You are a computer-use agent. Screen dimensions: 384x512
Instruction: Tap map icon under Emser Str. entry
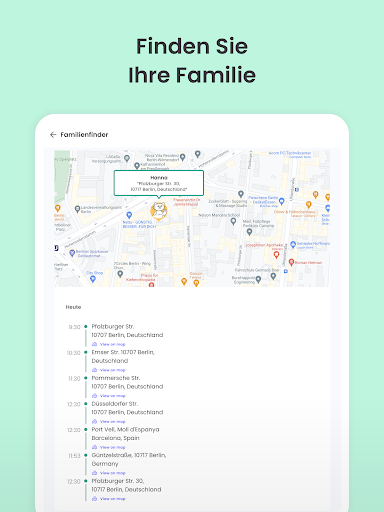[x=94, y=370]
